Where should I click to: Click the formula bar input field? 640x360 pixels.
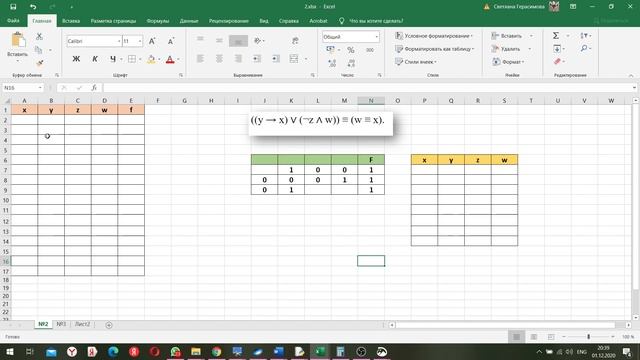coord(367,88)
